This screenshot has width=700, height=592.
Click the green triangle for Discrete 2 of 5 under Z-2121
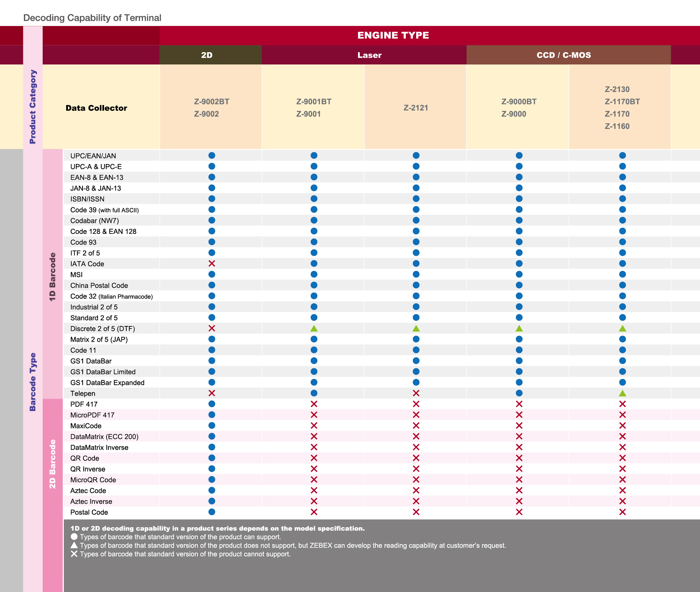[x=416, y=328]
